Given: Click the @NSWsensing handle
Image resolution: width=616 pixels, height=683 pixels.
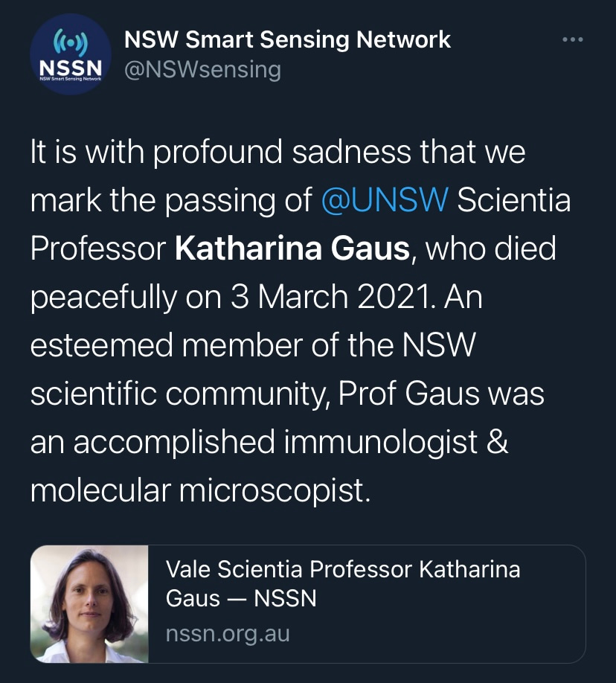Looking at the screenshot, I should tap(201, 70).
